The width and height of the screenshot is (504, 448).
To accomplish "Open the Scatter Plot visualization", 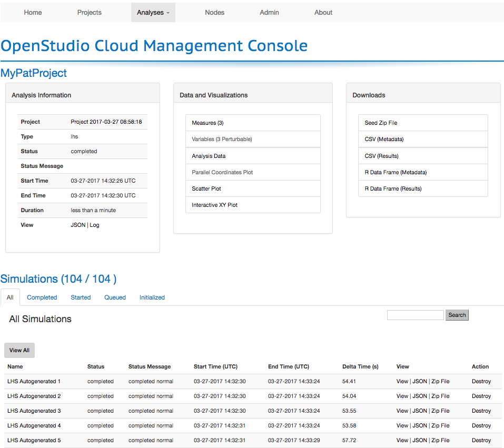I will [206, 188].
